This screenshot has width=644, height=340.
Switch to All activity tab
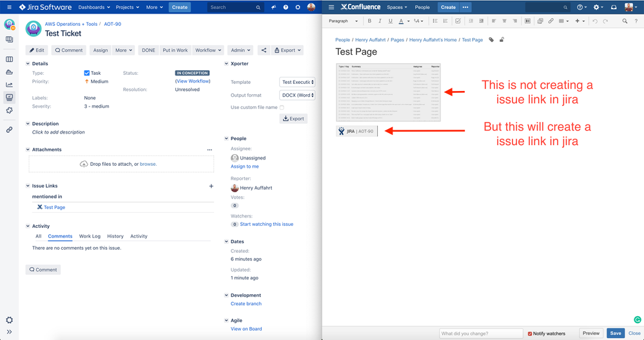[x=38, y=236]
